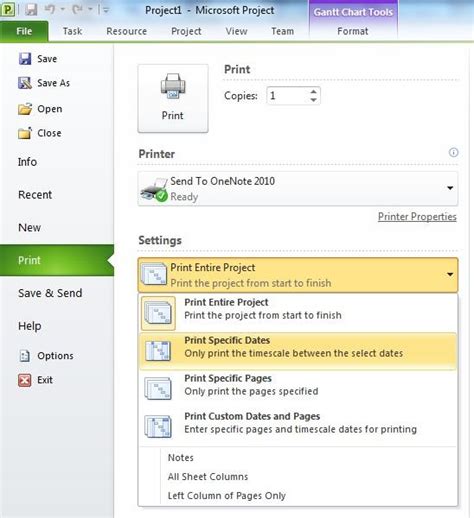
Task: Click the Undo arrow icon
Action: [50, 10]
